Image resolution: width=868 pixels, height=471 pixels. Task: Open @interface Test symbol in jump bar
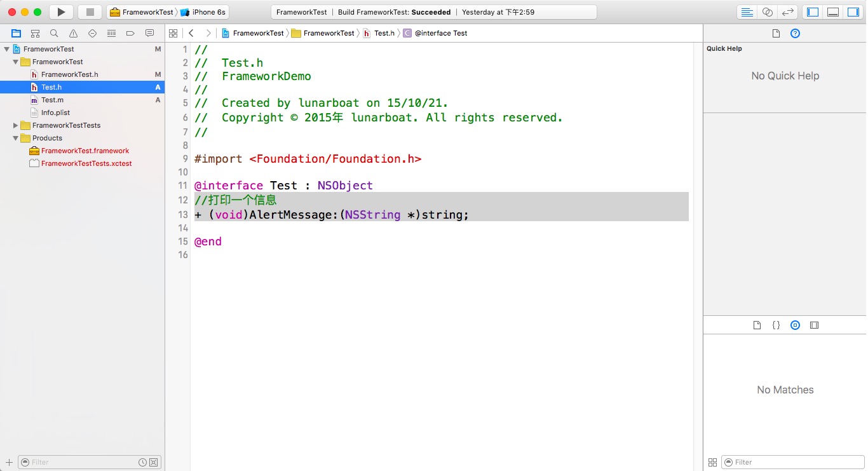[435, 33]
